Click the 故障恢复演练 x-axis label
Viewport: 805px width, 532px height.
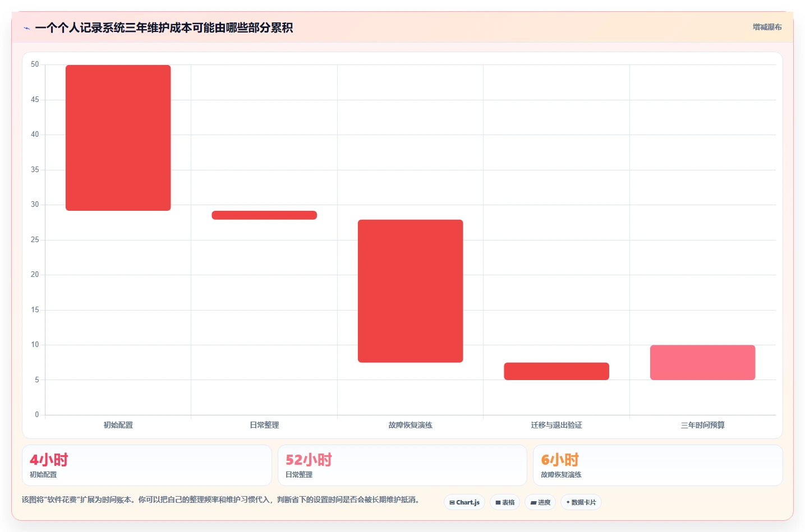(411, 425)
